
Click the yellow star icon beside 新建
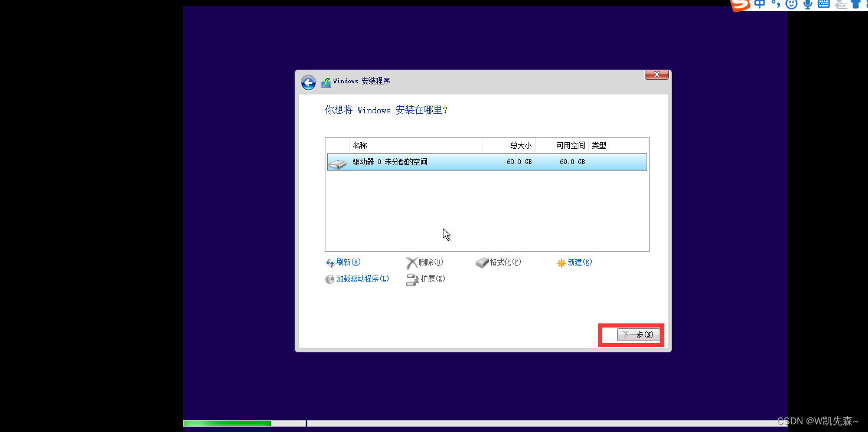point(562,263)
